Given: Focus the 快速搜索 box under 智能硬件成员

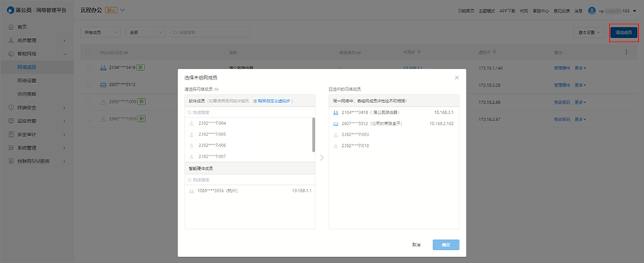Looking at the screenshot, I should 250,180.
